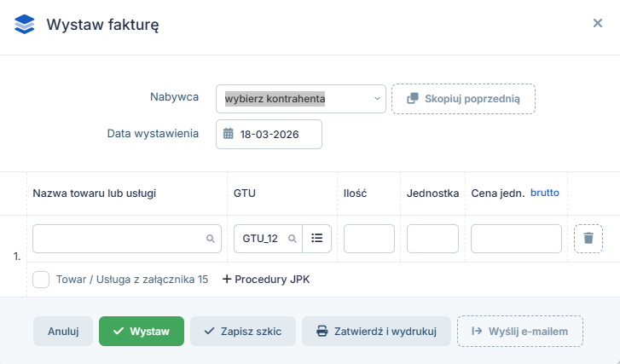Click the green Wystaw button
Viewport: 620px width, 364px height.
pyautogui.click(x=142, y=331)
